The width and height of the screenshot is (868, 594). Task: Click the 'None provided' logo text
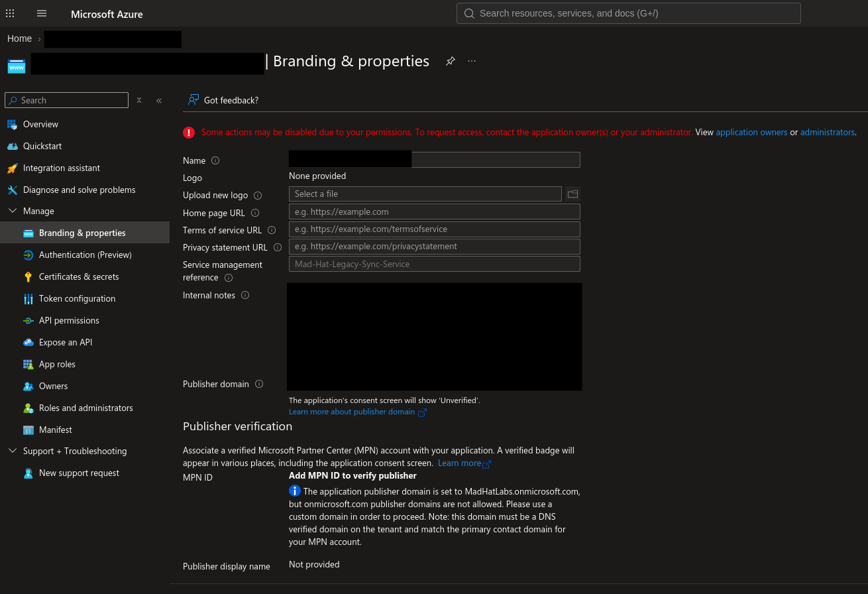(317, 176)
